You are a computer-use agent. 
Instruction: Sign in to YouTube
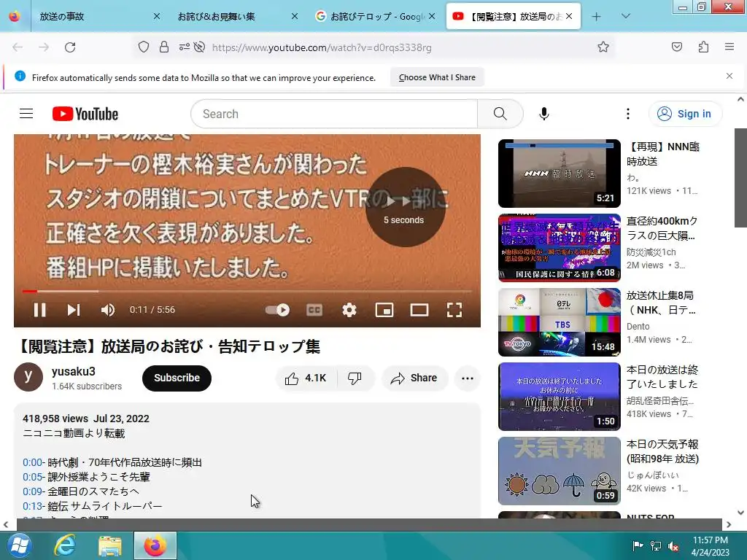685,114
